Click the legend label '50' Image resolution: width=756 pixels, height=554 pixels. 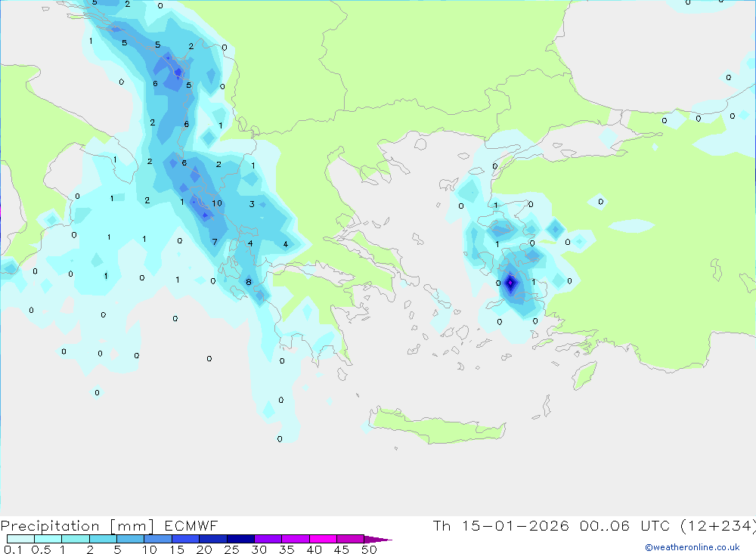pos(369,549)
